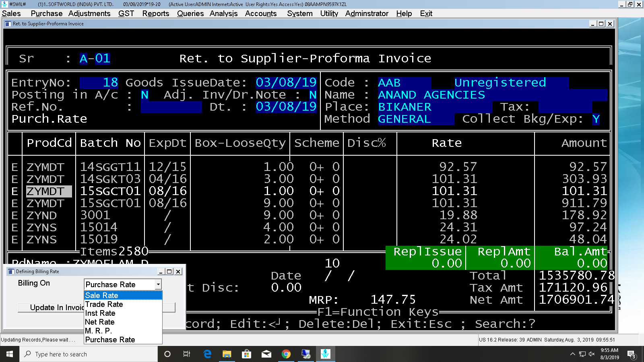The image size is (644, 362).
Task: Click the SWIL application title bar icon
Action: pos(4,4)
